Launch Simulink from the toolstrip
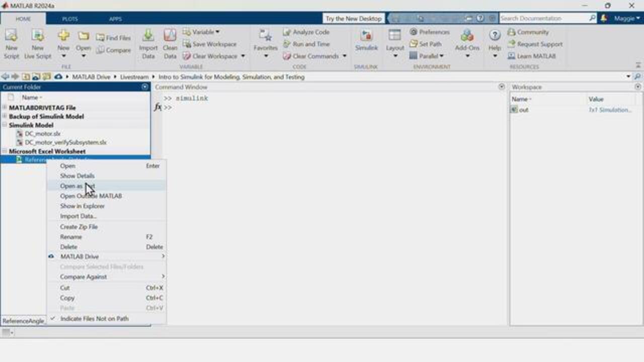This screenshot has width=644, height=362. pos(366,36)
